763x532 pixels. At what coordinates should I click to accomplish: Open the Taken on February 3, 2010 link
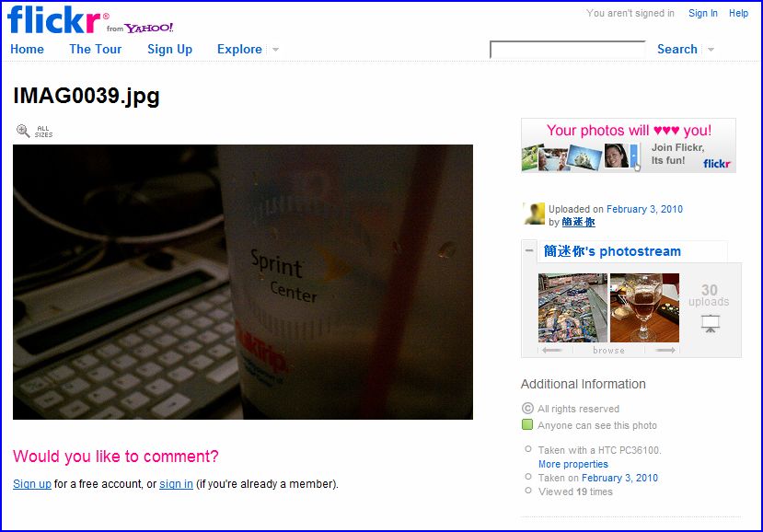[x=619, y=478]
